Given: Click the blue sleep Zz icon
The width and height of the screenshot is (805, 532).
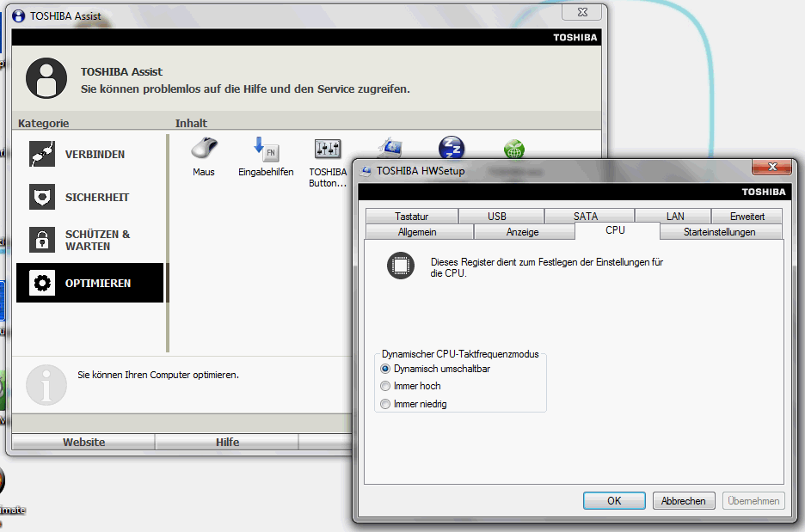Looking at the screenshot, I should point(452,148).
